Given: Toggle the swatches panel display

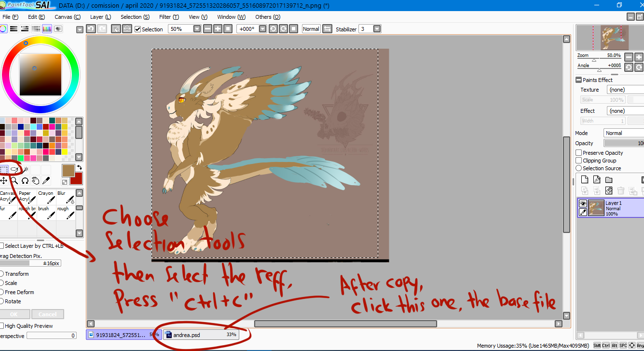Looking at the screenshot, I should tap(47, 29).
